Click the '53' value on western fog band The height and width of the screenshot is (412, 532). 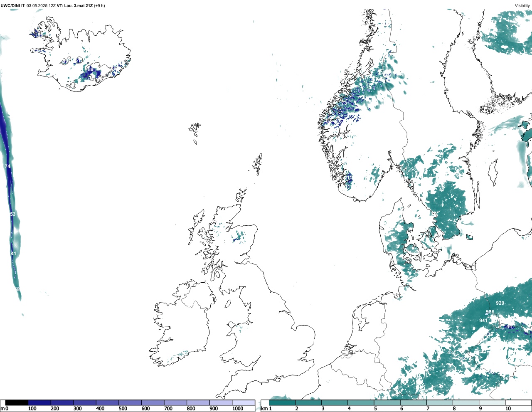pos(12,214)
